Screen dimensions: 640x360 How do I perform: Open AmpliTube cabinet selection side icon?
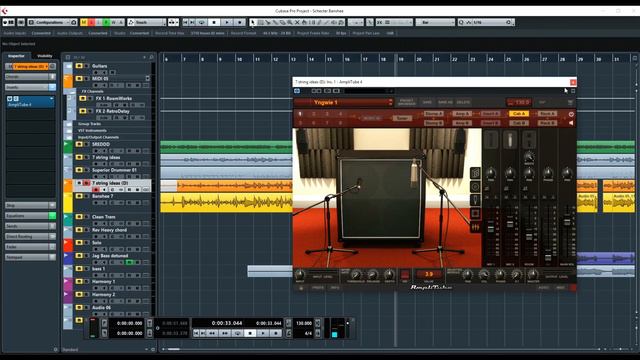[x=476, y=173]
